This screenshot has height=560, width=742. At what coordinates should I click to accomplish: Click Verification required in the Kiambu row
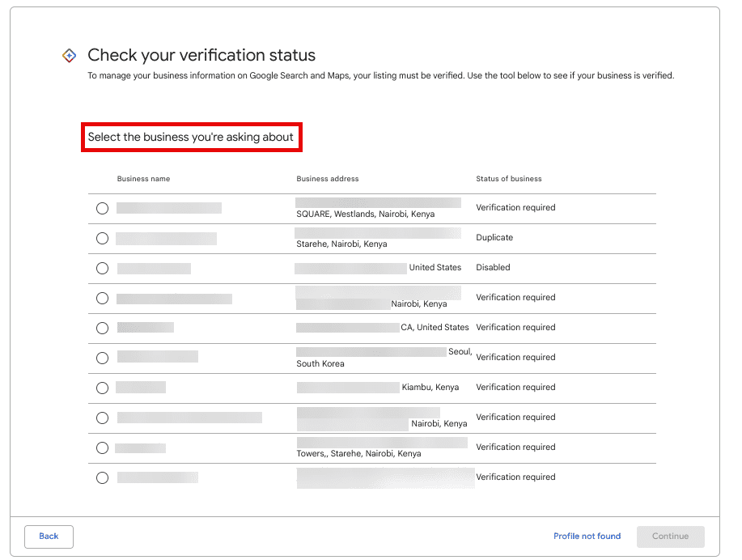click(515, 387)
